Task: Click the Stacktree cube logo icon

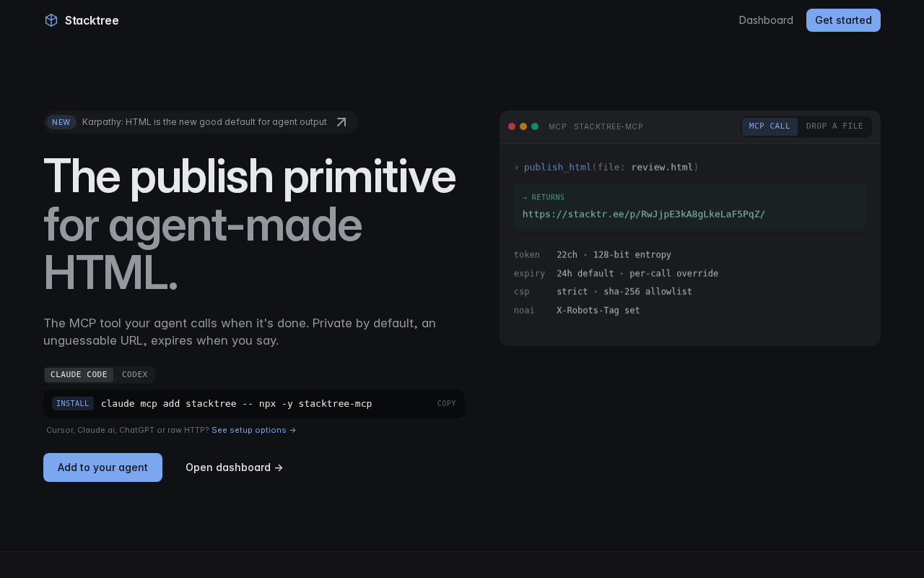Action: pyautogui.click(x=51, y=20)
